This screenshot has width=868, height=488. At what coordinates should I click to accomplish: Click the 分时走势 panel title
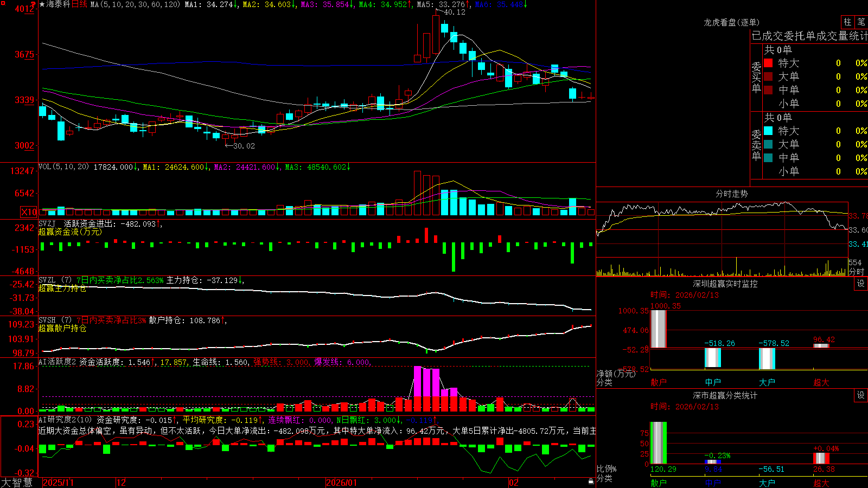point(731,194)
